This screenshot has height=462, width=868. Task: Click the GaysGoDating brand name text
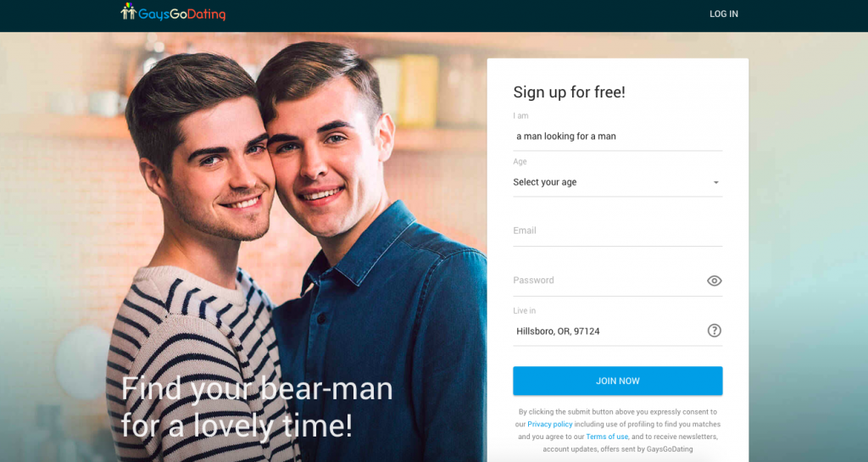tap(181, 14)
